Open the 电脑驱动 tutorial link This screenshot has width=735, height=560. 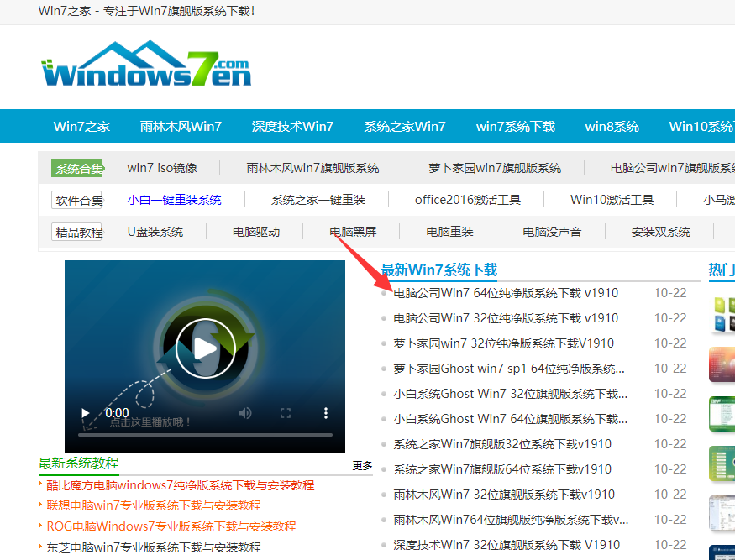pos(256,232)
